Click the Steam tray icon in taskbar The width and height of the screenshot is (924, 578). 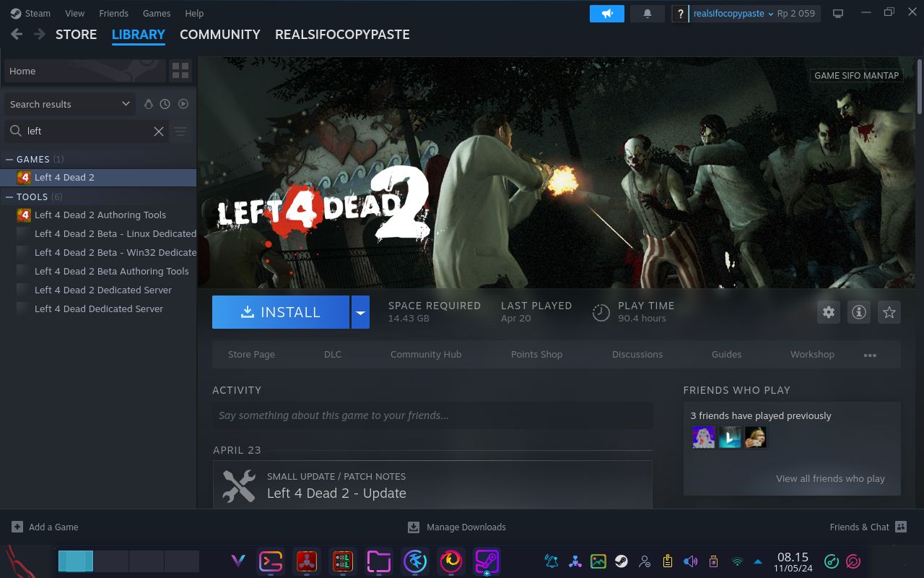(x=621, y=561)
